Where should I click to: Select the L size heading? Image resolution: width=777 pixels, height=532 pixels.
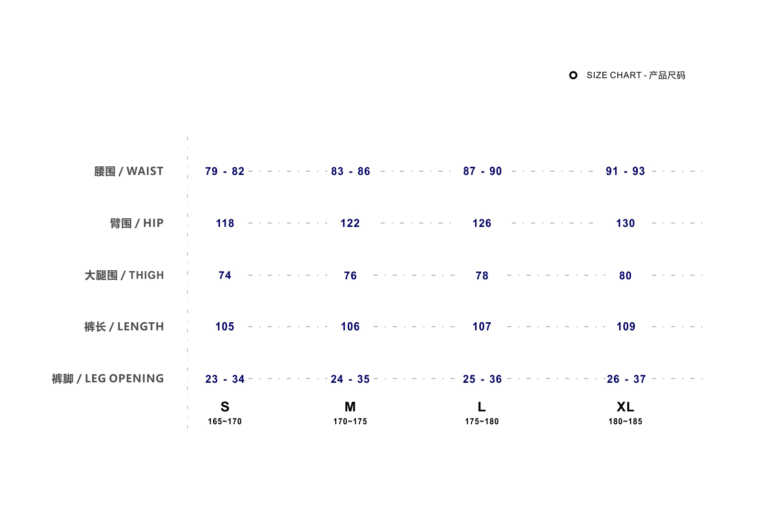[x=482, y=407]
